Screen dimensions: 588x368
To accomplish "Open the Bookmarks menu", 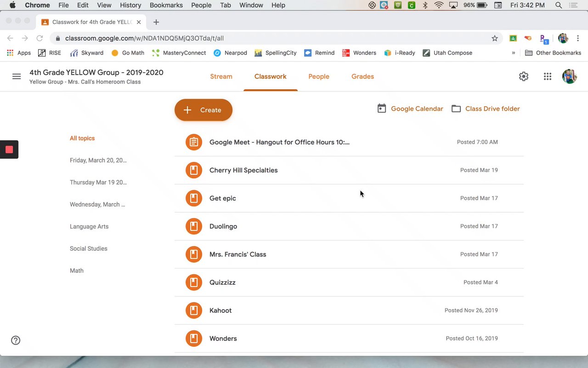I will pyautogui.click(x=166, y=5).
